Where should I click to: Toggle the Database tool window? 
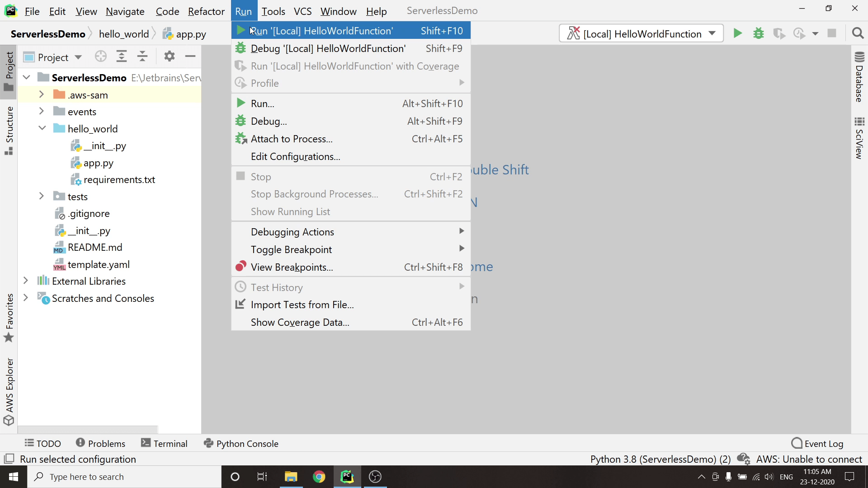tap(859, 77)
